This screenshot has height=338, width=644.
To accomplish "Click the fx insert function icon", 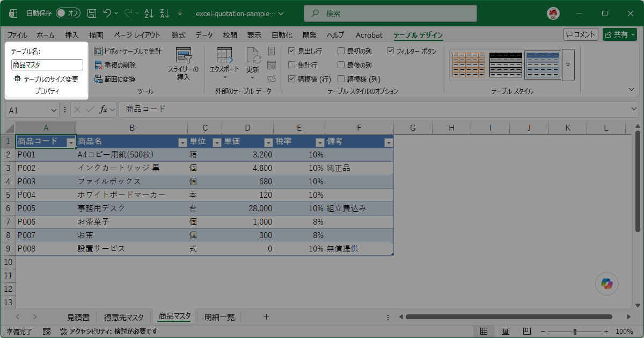I will (x=104, y=110).
